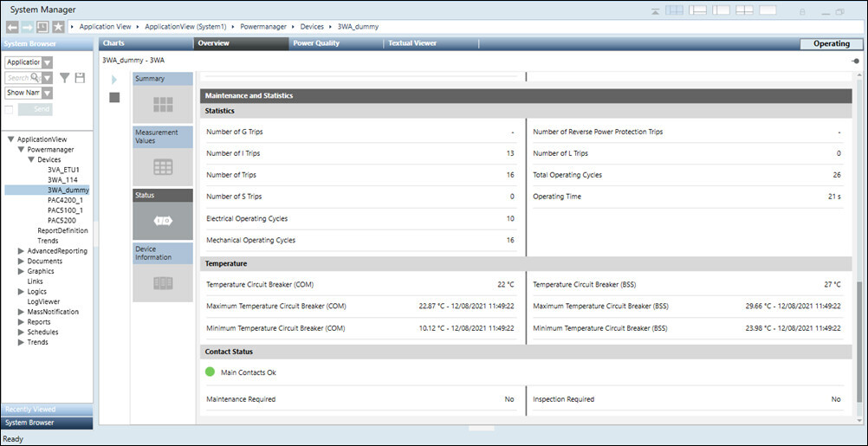This screenshot has height=446, width=868.
Task: Click the filter funnel icon
Action: point(64,78)
